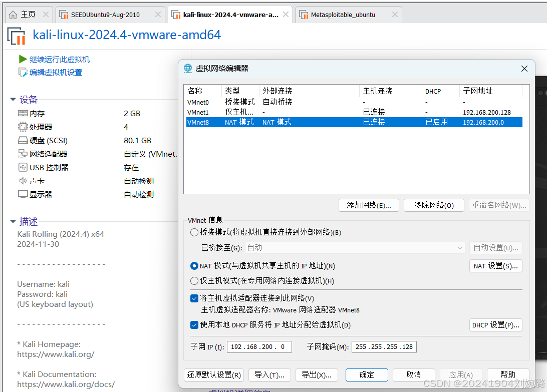547x392 pixels.
Task: Switch to the 主页 tab
Action: pyautogui.click(x=28, y=15)
